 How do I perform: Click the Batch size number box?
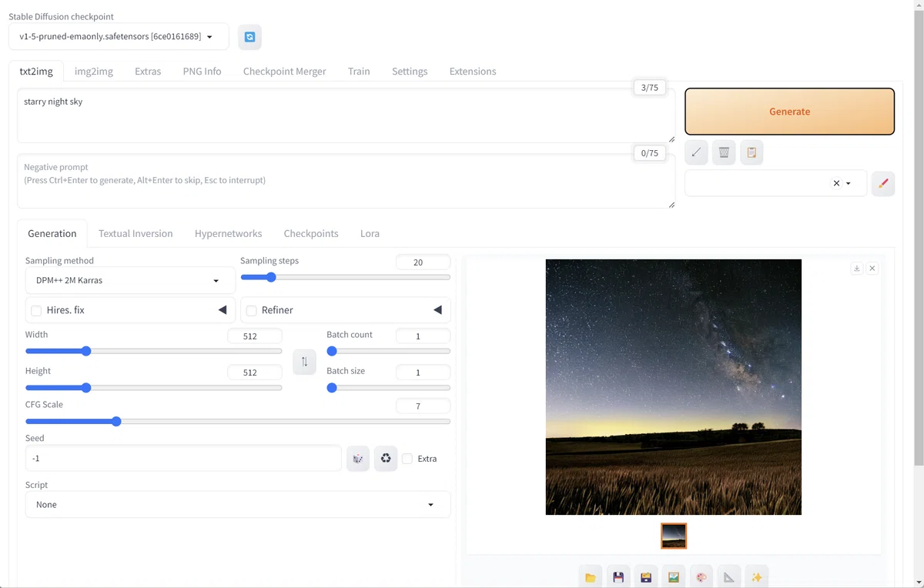pyautogui.click(x=423, y=373)
